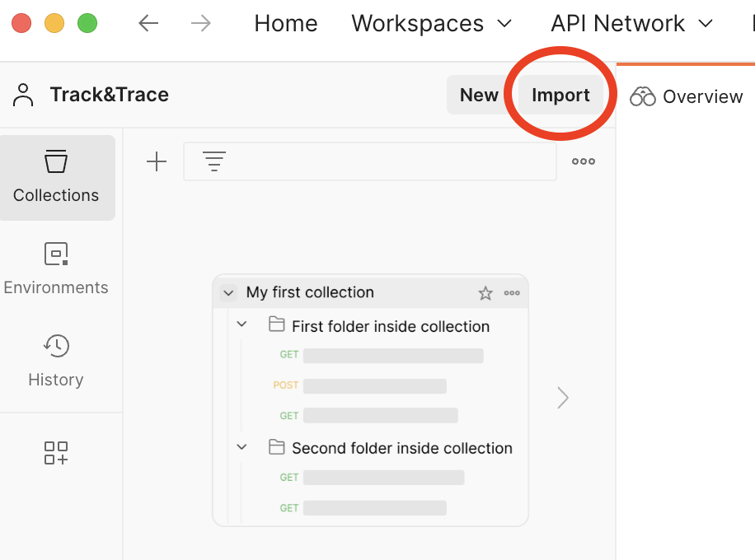Screen dimensions: 755x560
Task: Open the Workspaces dropdown menu
Action: (431, 23)
